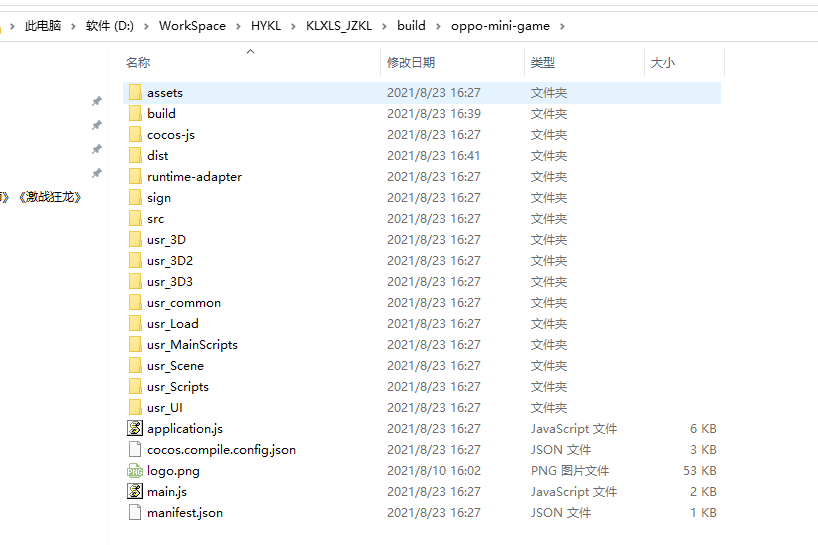This screenshot has height=545, width=818.
Task: Click oppo-mini-game breadcrumb segment
Action: point(500,26)
